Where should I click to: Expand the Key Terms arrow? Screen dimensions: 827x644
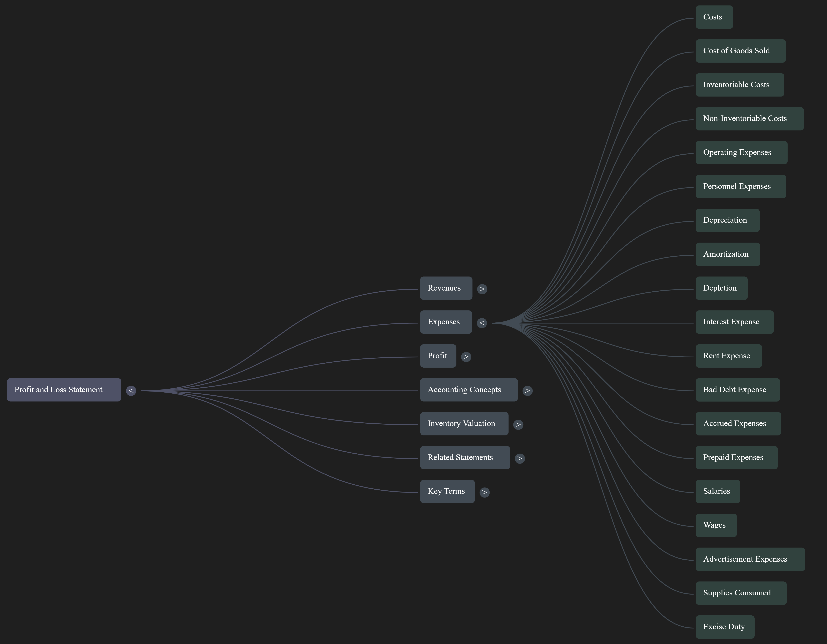484,492
